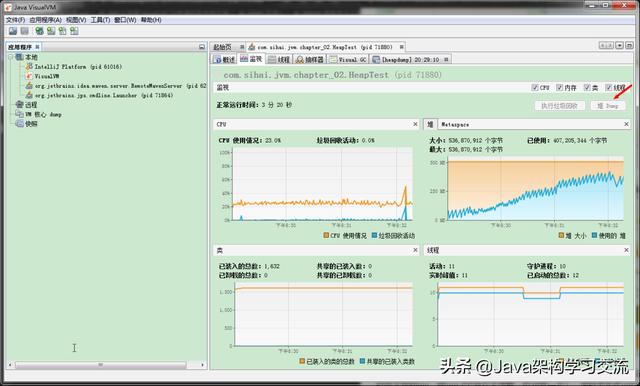Click the Add VM Coredump toolbar icon
Viewport: 640px width, 386px height.
[x=62, y=31]
